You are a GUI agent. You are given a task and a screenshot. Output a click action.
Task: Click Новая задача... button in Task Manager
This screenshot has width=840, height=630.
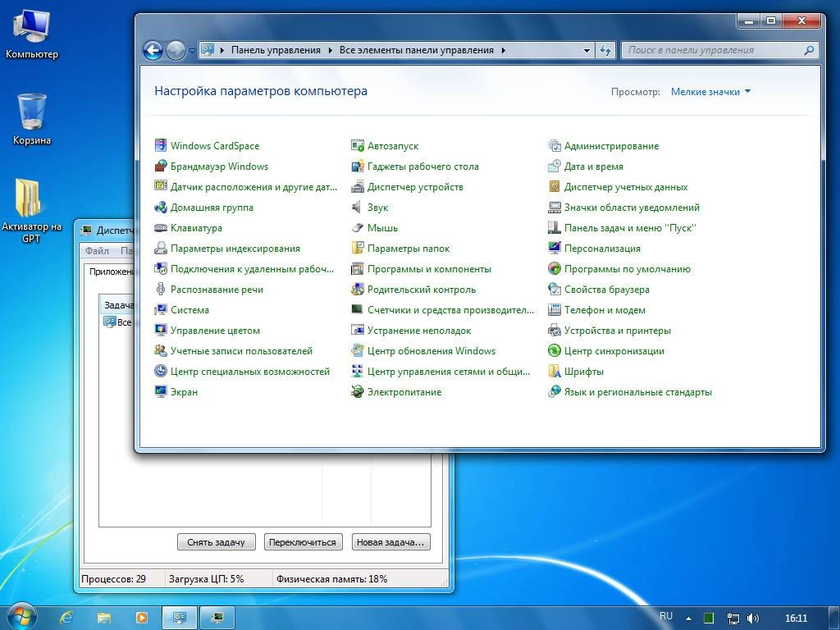tap(390, 542)
